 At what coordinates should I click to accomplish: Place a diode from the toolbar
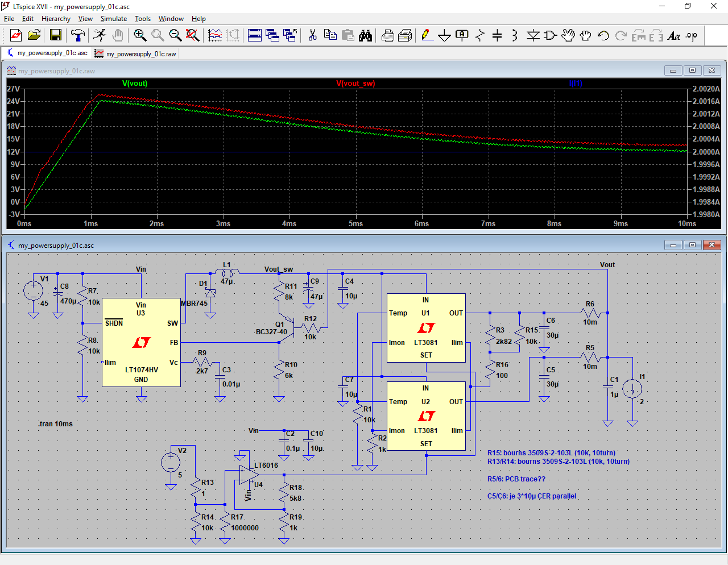533,35
